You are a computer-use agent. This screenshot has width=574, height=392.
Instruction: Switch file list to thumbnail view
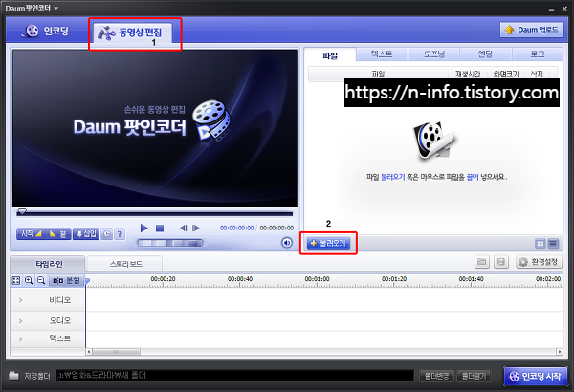541,244
